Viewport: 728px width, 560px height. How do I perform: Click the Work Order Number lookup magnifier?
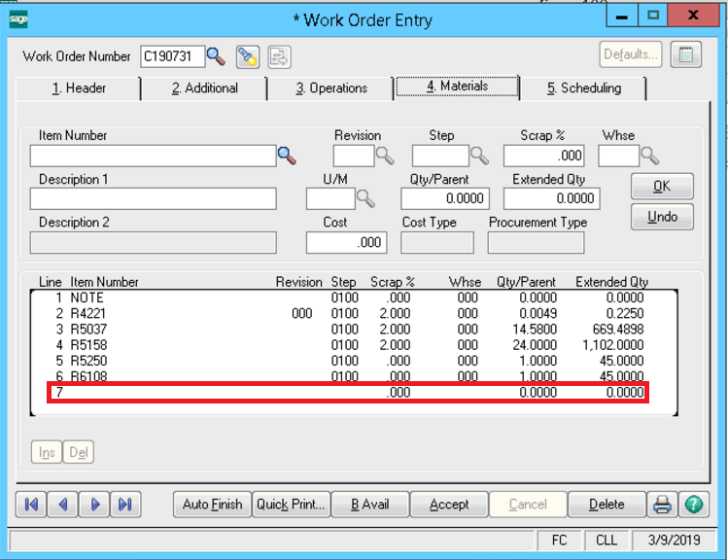click(216, 56)
